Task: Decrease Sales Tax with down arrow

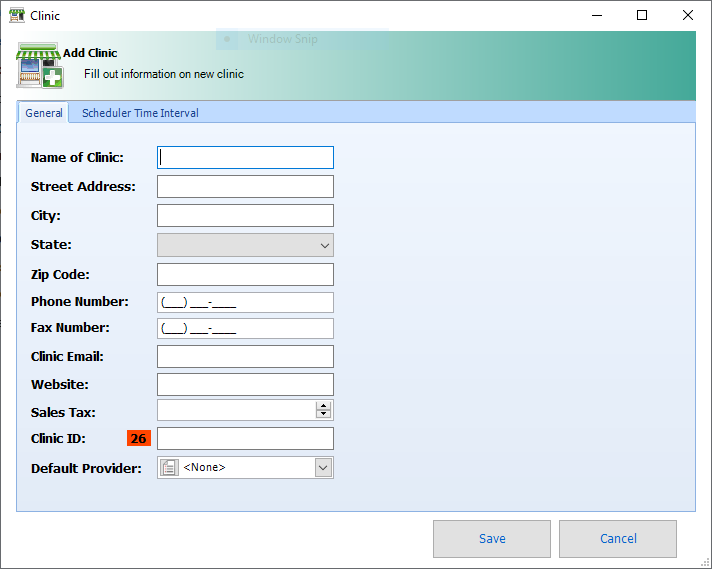Action: pos(323,414)
